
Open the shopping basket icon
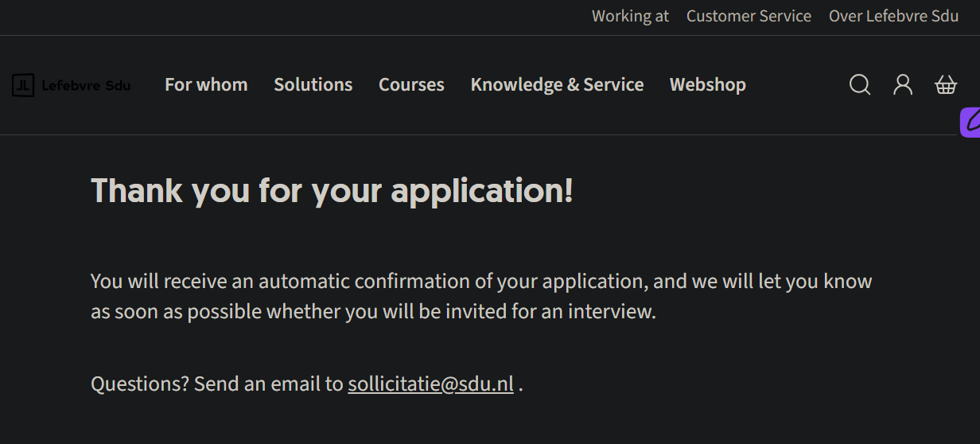point(946,84)
